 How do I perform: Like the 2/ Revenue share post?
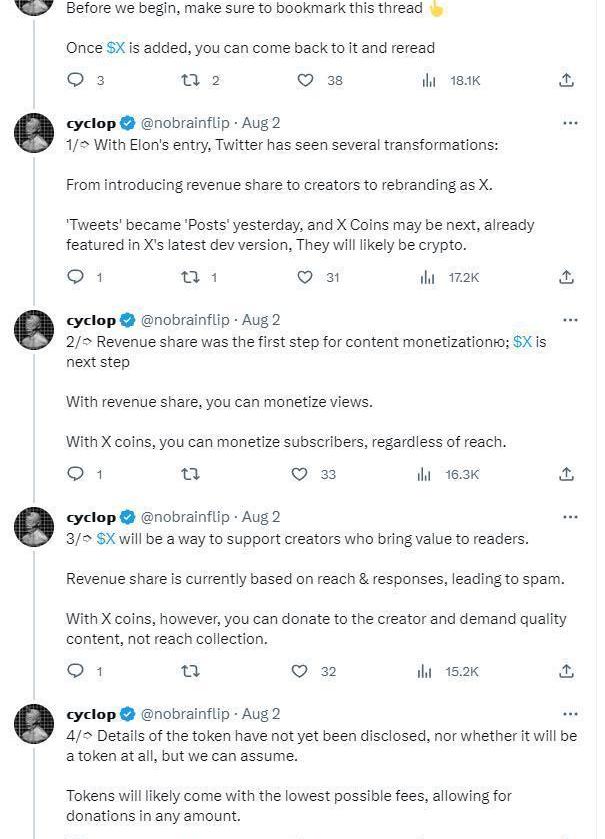click(299, 474)
